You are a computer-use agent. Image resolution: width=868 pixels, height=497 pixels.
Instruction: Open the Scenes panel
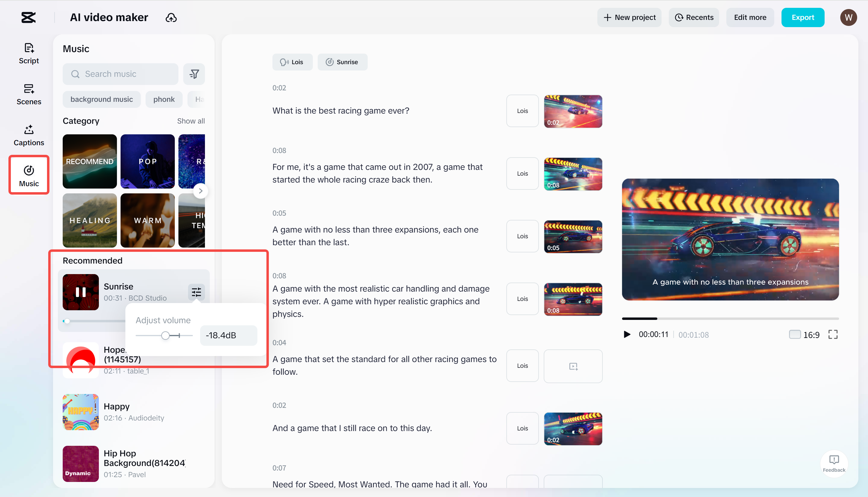coord(29,94)
